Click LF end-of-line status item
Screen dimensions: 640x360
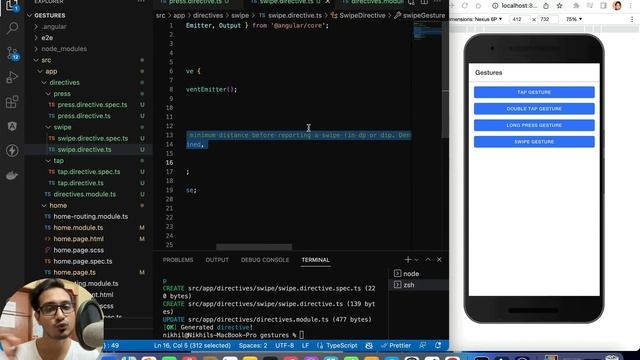pos(305,345)
